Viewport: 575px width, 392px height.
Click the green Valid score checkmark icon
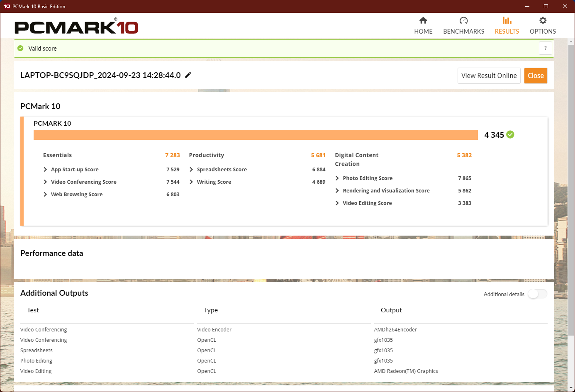tap(21, 49)
